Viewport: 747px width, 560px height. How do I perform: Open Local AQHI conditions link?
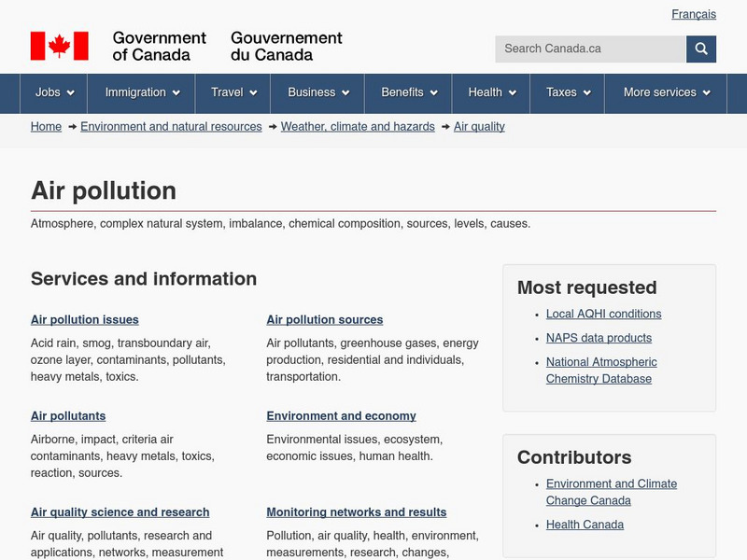[603, 314]
